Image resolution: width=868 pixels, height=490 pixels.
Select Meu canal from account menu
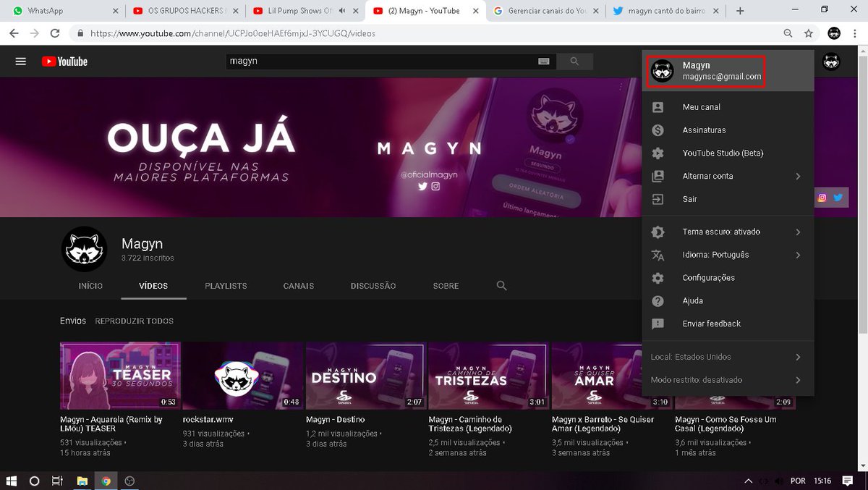pos(728,107)
